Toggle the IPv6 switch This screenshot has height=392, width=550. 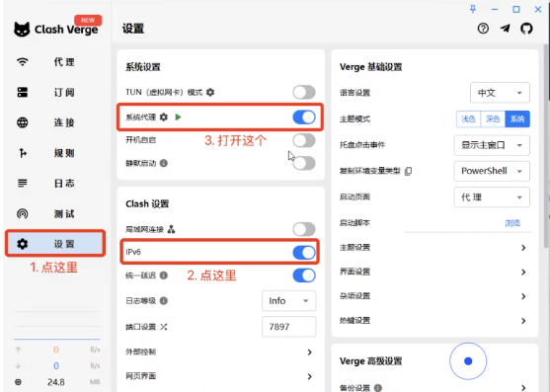[x=304, y=253]
